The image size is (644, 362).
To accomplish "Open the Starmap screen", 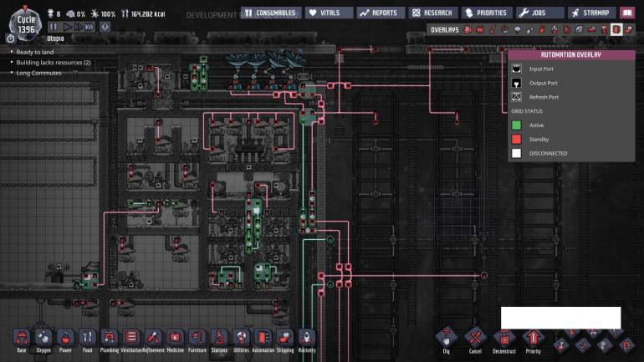I will 591,13.
